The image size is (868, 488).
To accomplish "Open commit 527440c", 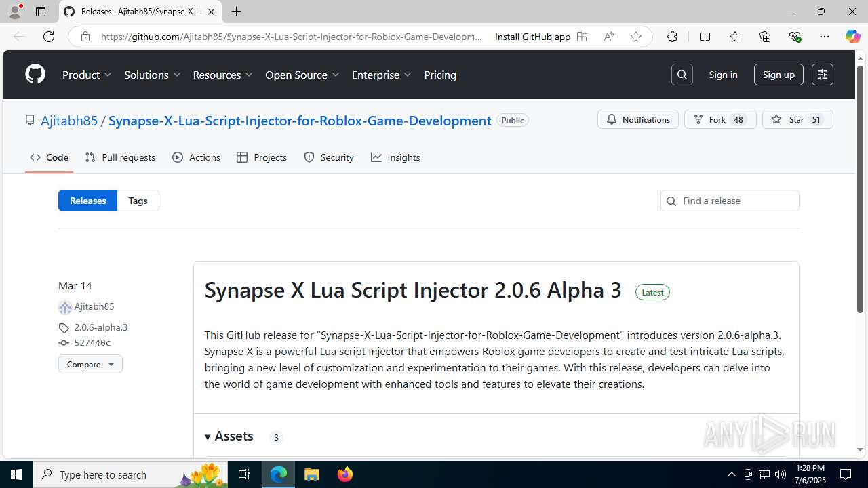I will tap(92, 343).
